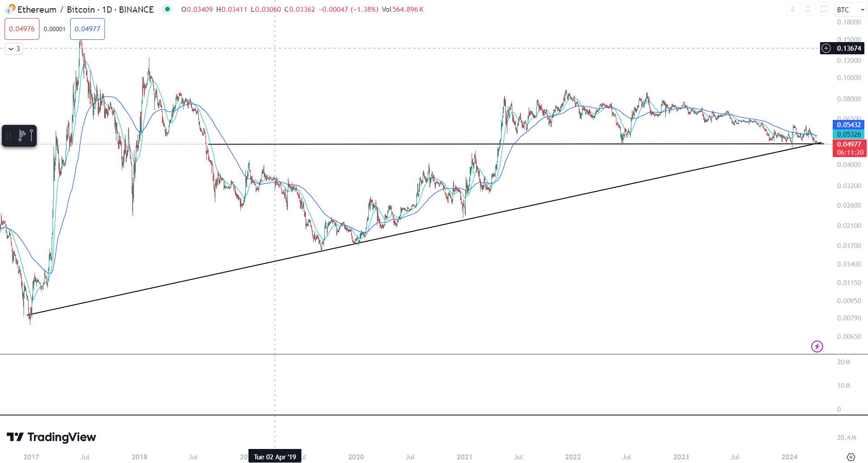Click the plus icon beside 0.13674 price

(826, 48)
